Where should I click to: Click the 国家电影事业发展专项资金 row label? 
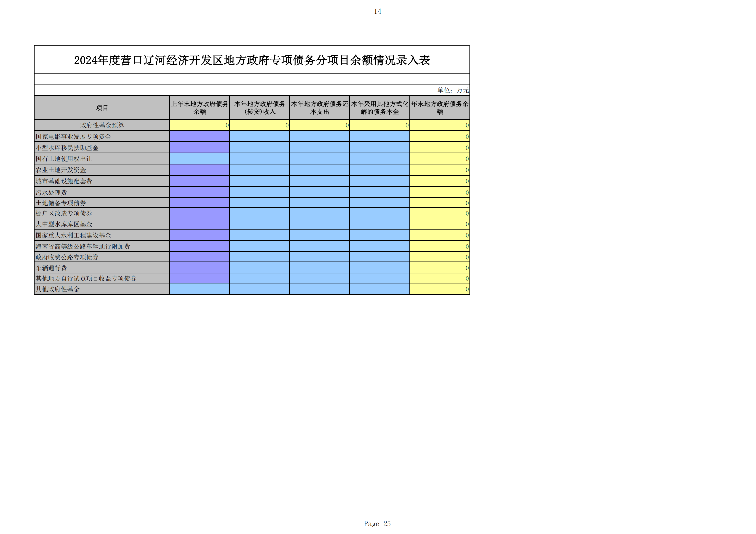pyautogui.click(x=102, y=137)
